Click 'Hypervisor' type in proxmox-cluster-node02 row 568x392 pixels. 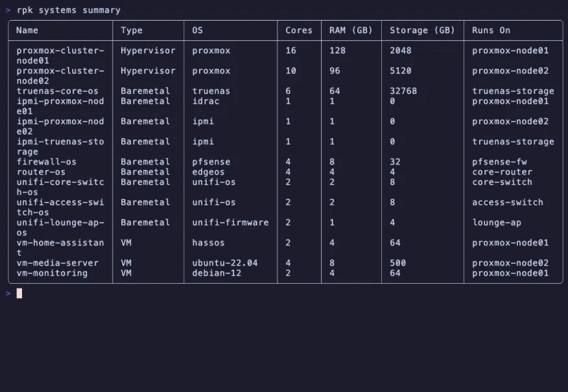pos(148,71)
